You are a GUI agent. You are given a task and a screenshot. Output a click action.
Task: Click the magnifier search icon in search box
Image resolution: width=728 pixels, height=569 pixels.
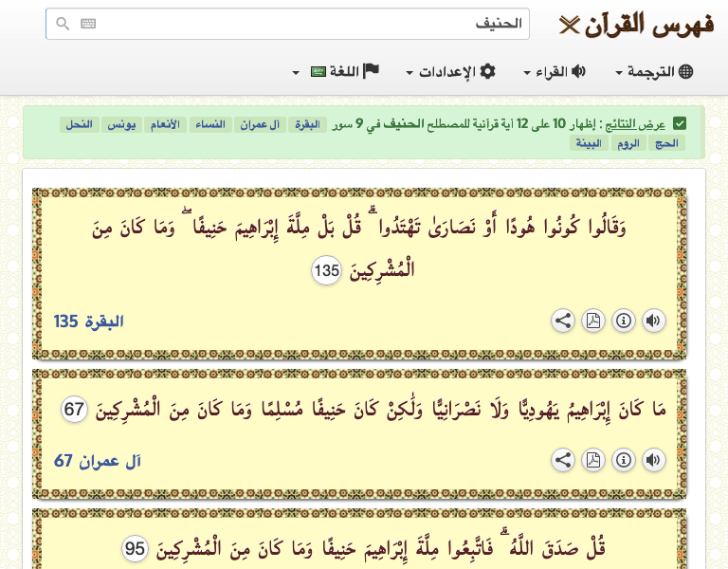(x=63, y=25)
